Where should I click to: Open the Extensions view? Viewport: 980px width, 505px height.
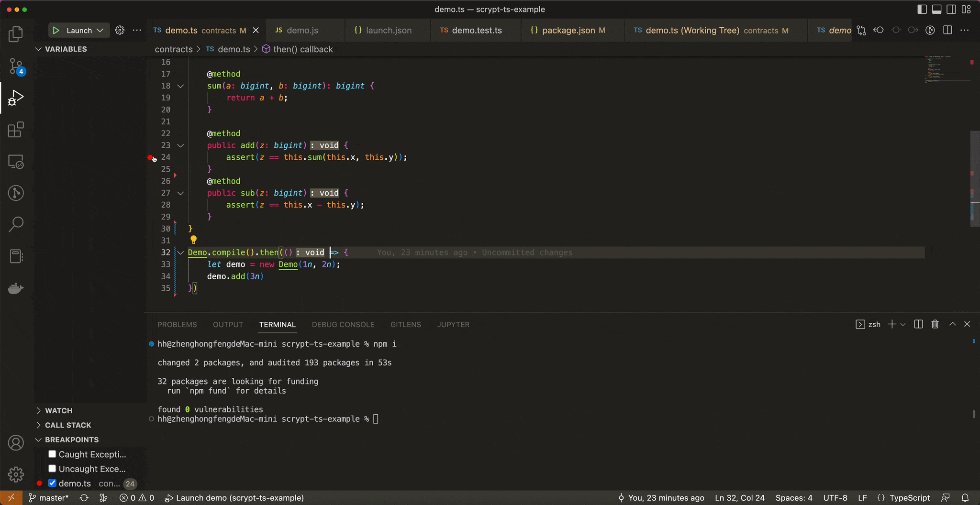pos(16,130)
